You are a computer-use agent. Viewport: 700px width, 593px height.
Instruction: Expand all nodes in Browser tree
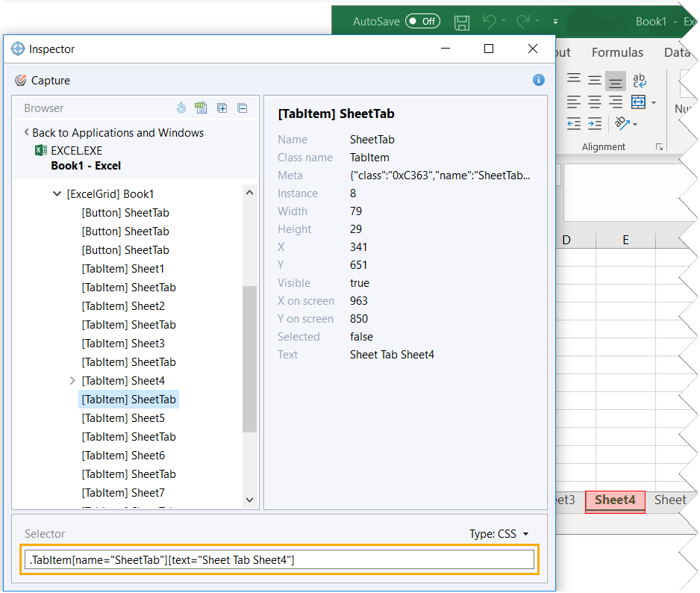[222, 108]
